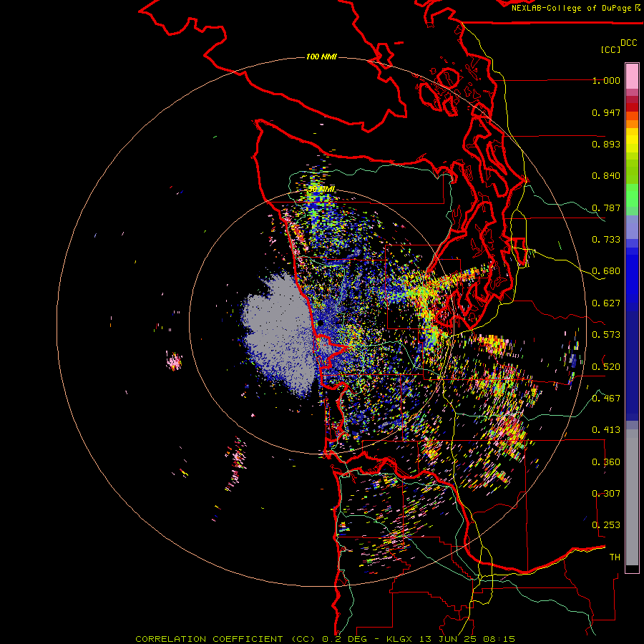This screenshot has width=644, height=644.
Task: Select the 0.893 legend value
Action: pyautogui.click(x=606, y=144)
